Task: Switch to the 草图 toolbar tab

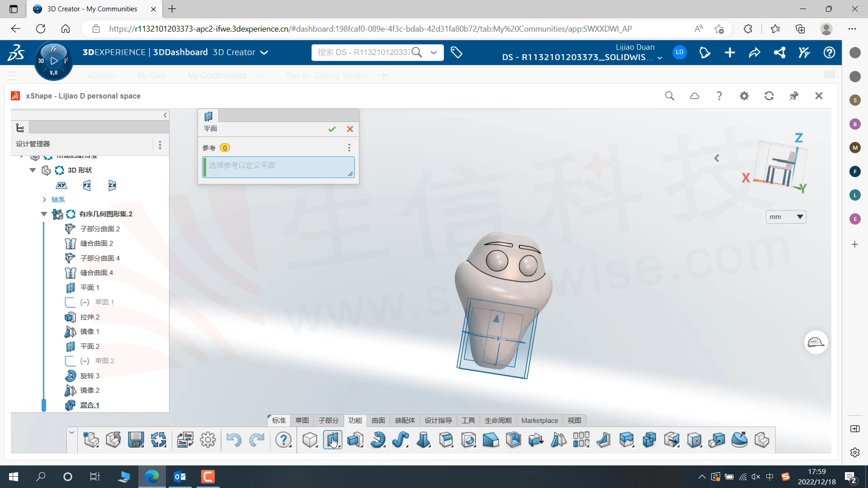Action: [302, 421]
